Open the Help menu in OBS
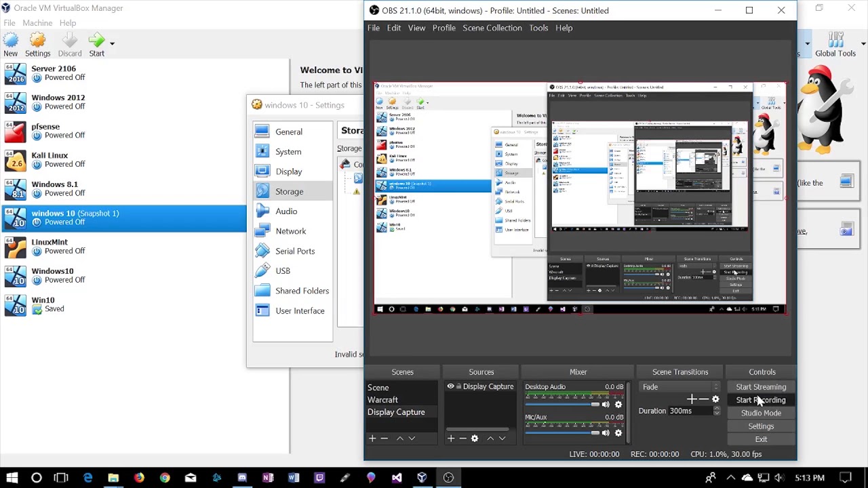Image resolution: width=868 pixels, height=488 pixels. (x=564, y=28)
